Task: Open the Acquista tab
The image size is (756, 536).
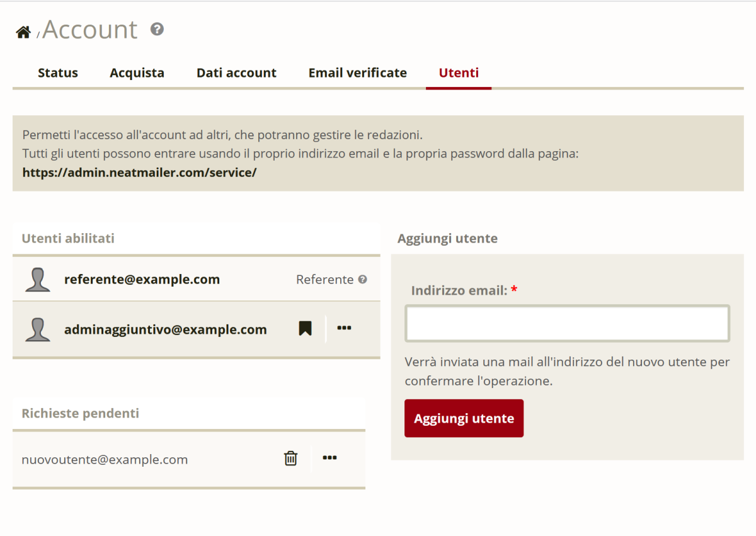Action: pyautogui.click(x=137, y=73)
